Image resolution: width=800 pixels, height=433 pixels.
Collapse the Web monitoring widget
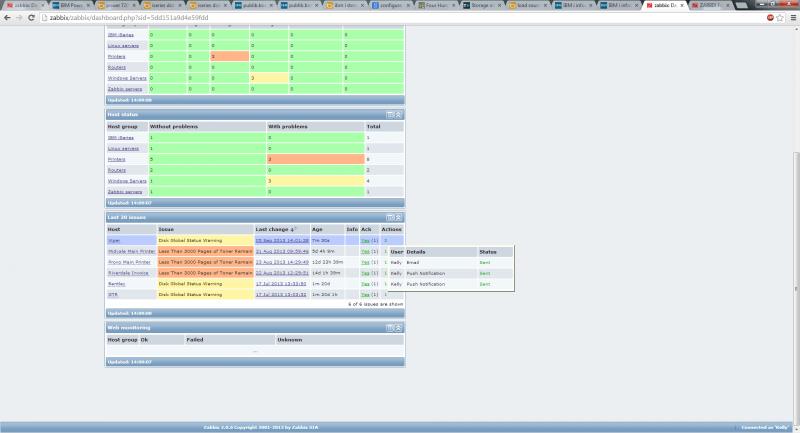(x=398, y=327)
